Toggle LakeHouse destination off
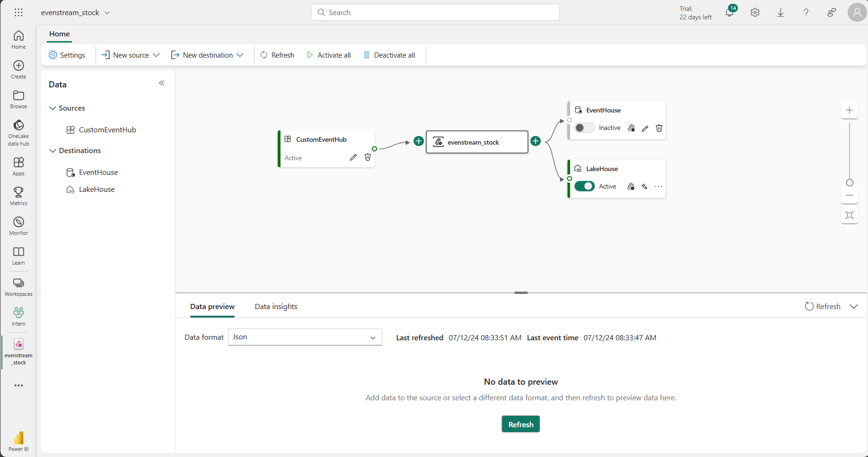The height and width of the screenshot is (457, 868). point(584,186)
